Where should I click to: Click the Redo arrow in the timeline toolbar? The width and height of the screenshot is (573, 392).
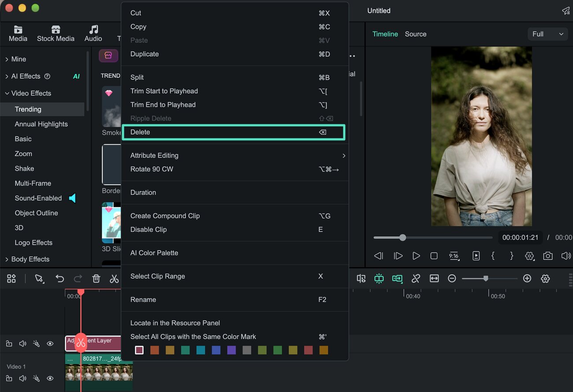(78, 279)
